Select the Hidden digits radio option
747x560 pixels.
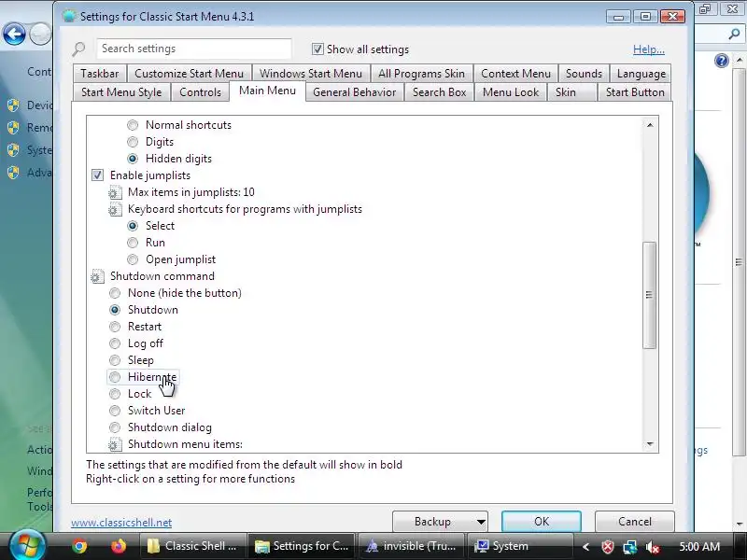133,159
